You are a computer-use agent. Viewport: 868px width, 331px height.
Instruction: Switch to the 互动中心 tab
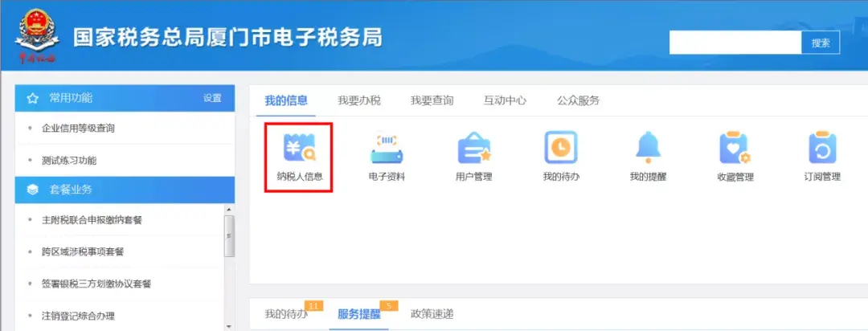(505, 100)
